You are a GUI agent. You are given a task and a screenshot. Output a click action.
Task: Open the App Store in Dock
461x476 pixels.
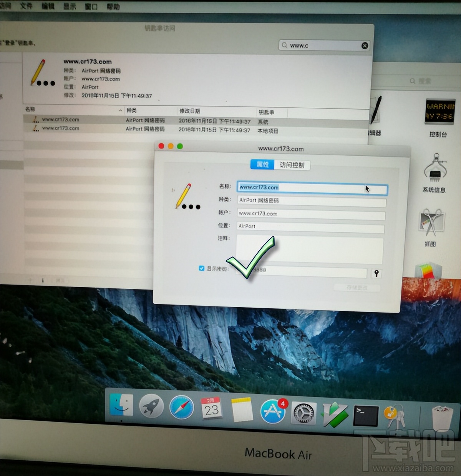[x=273, y=411]
